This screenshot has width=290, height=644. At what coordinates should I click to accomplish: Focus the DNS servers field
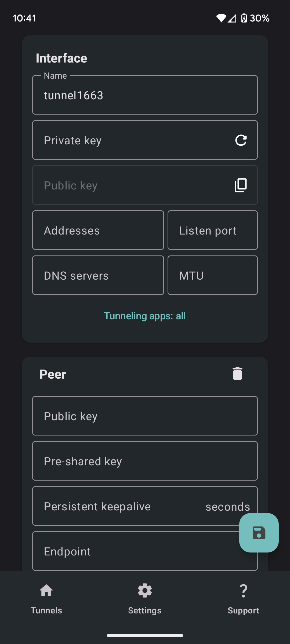pos(98,275)
